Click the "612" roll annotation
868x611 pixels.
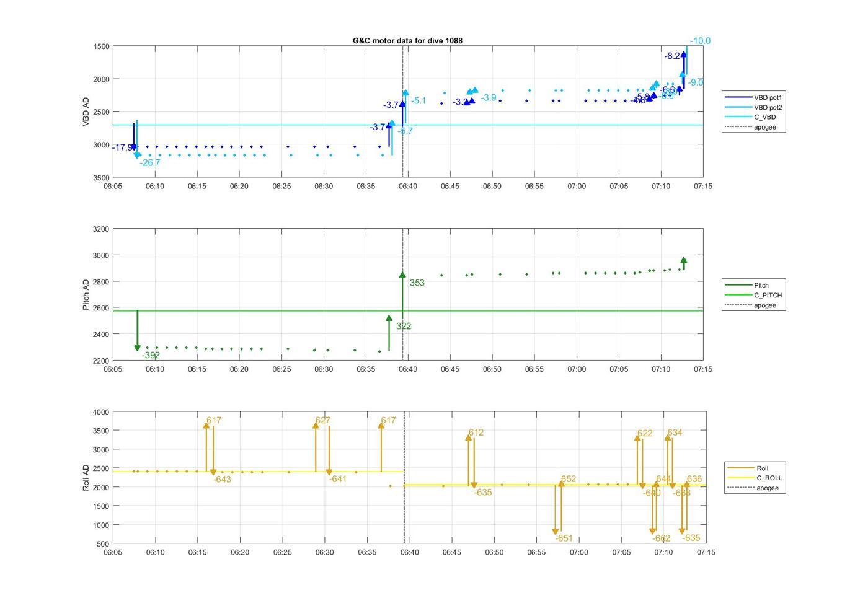(x=476, y=433)
